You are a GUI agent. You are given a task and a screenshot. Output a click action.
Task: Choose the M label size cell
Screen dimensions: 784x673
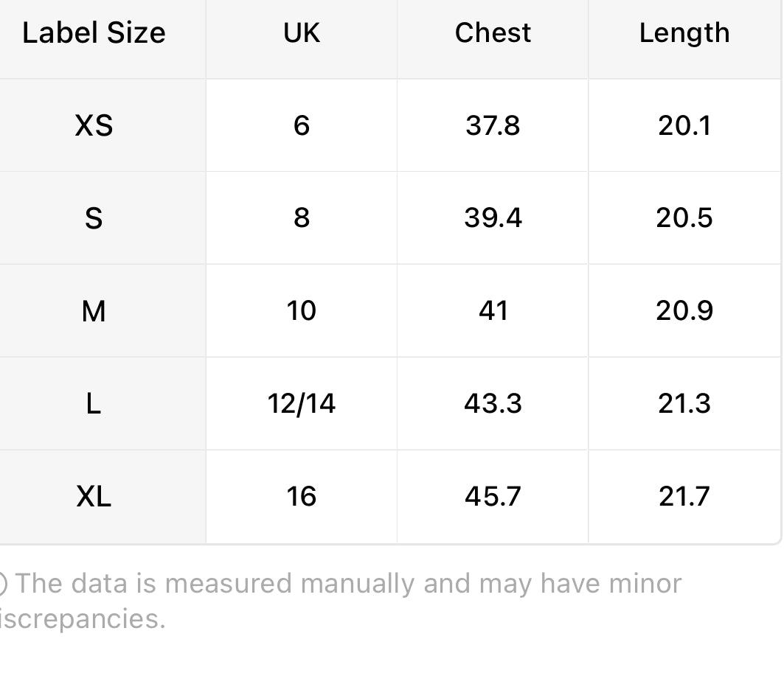(94, 311)
